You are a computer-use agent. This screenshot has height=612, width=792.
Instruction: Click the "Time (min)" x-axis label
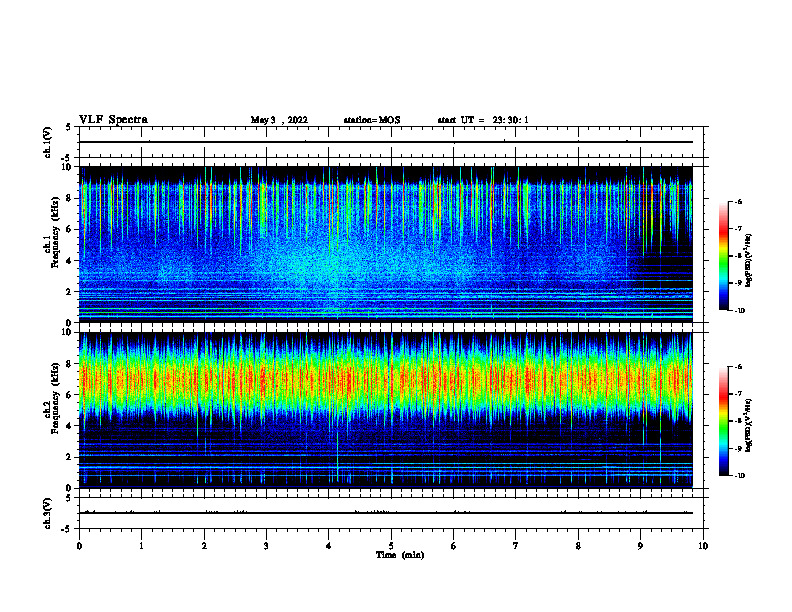[400, 555]
